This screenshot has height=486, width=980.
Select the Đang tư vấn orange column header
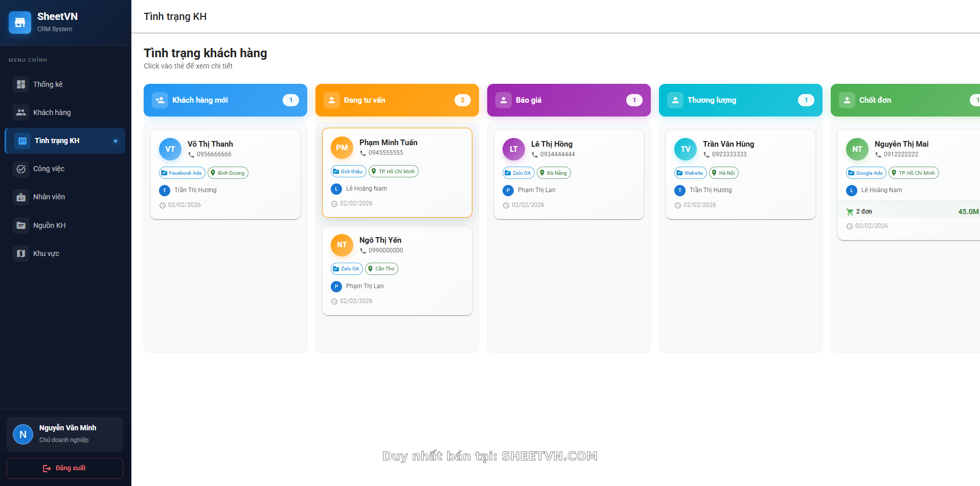(x=397, y=100)
